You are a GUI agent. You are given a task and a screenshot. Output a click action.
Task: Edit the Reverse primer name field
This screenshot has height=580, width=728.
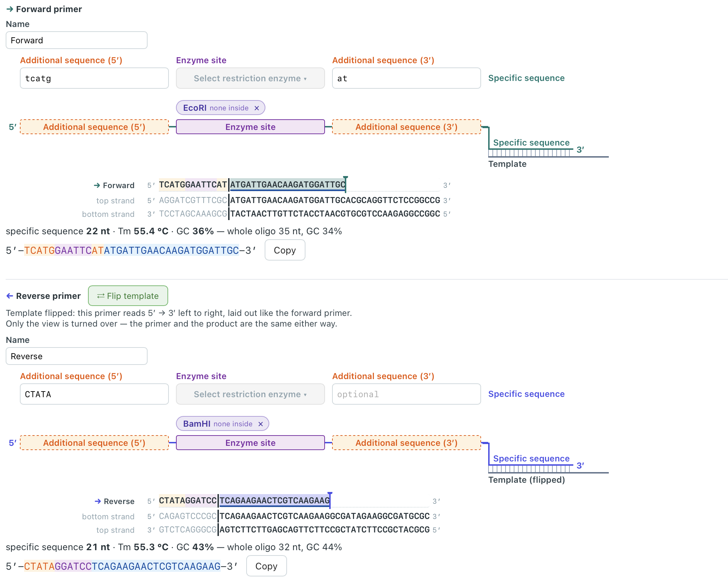point(77,356)
